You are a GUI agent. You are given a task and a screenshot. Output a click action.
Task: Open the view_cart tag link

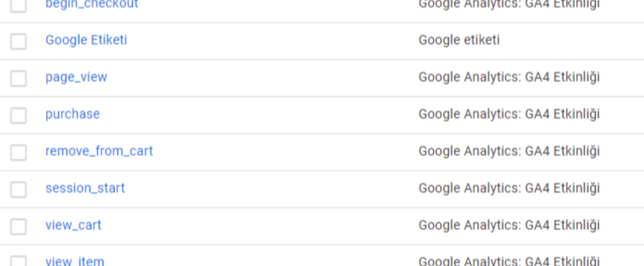tap(73, 225)
